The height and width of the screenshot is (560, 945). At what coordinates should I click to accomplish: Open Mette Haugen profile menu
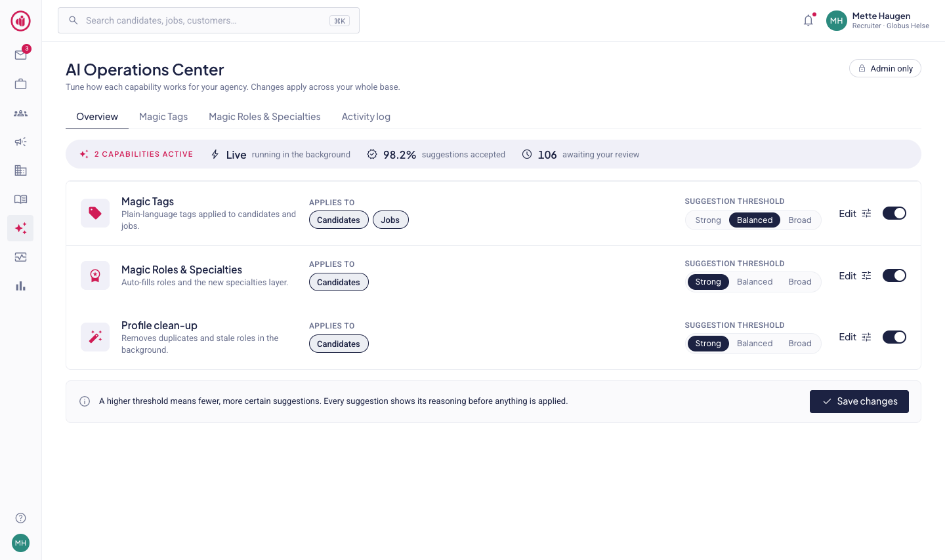[x=877, y=20]
